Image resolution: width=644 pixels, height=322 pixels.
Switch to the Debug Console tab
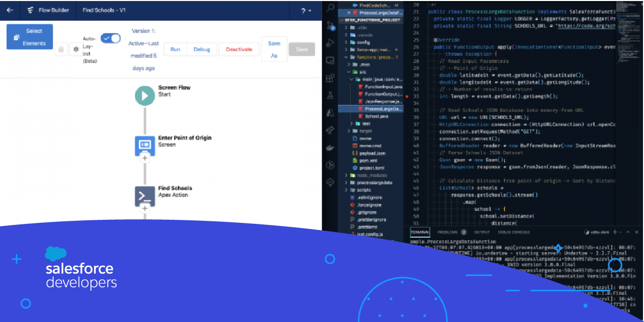(514, 232)
